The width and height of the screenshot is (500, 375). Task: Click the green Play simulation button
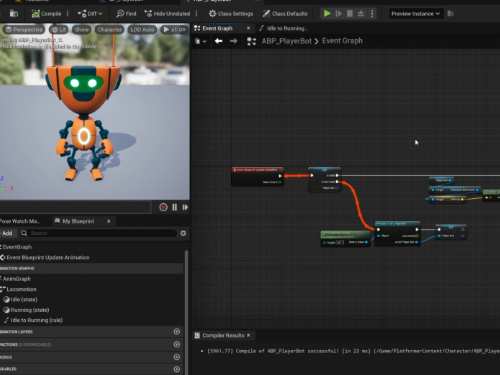click(327, 13)
